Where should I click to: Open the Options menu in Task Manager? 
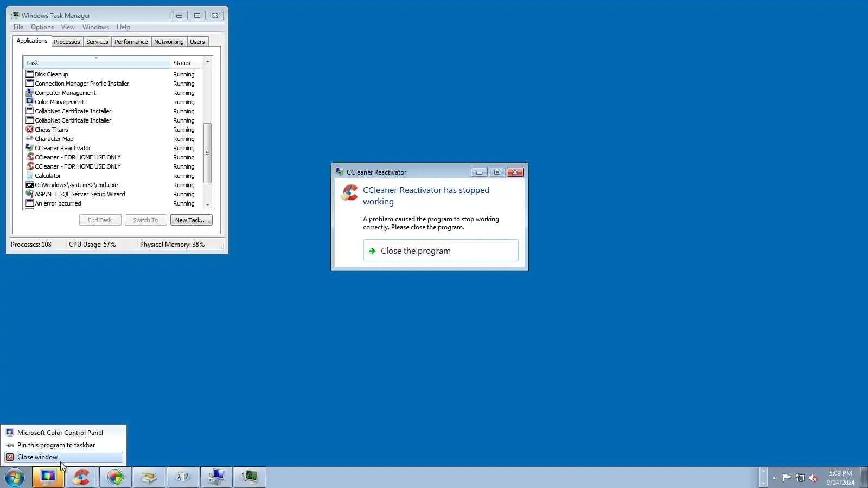pyautogui.click(x=42, y=27)
